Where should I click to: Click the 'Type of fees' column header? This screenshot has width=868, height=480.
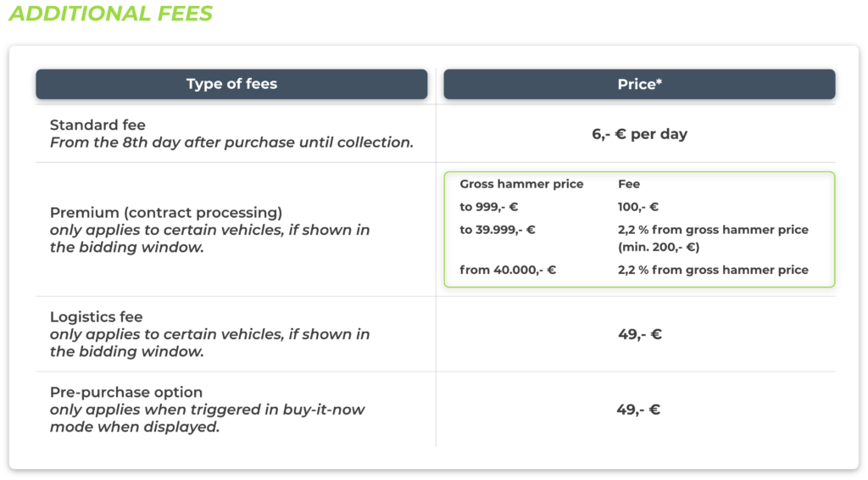pos(231,84)
